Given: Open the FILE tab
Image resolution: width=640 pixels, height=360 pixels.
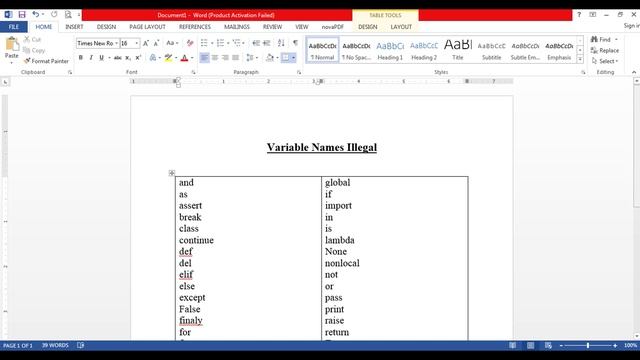Looking at the screenshot, I should click(14, 27).
